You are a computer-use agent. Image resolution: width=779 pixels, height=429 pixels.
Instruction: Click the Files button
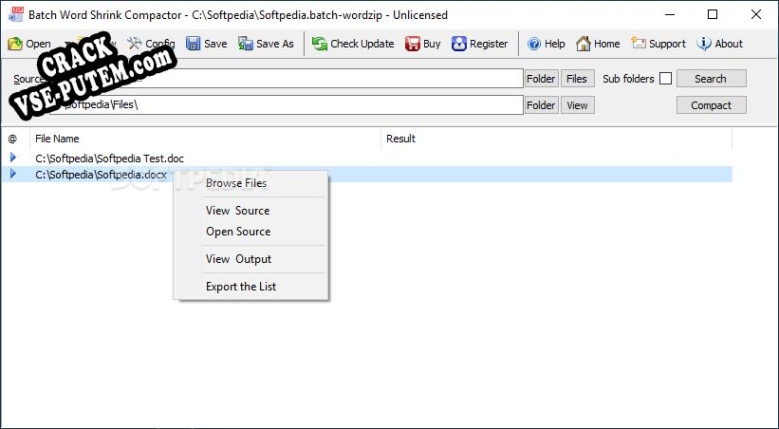[577, 78]
